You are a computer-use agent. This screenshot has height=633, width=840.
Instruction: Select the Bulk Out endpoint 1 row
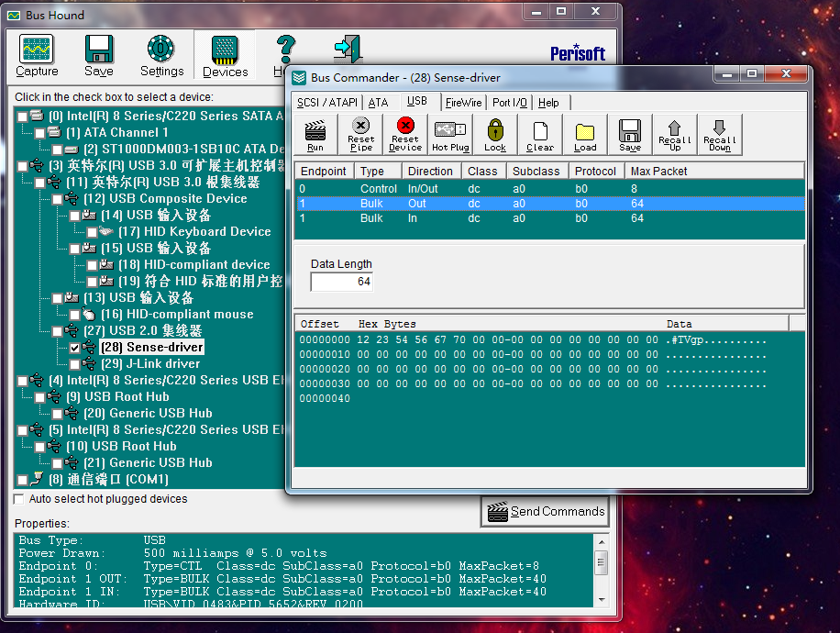pos(549,204)
